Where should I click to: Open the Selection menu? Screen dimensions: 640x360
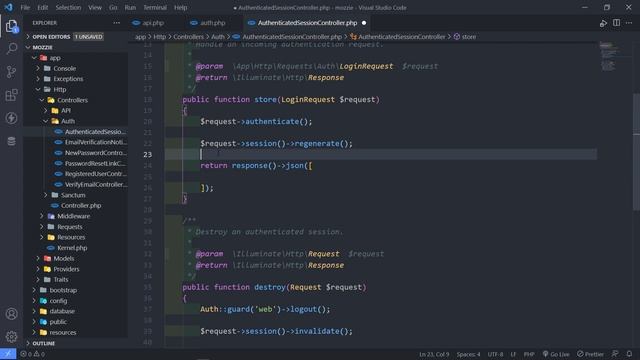pos(68,7)
